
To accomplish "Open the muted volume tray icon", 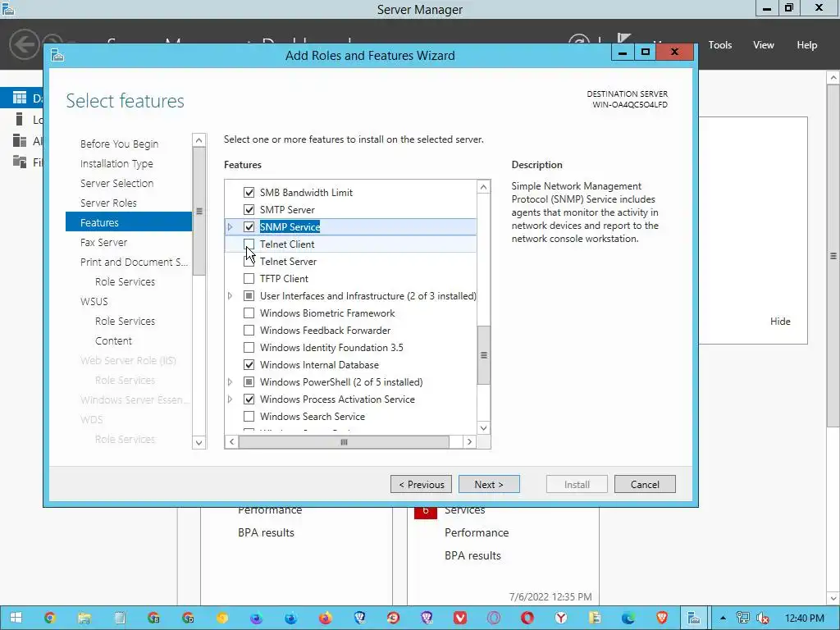I will click(762, 618).
